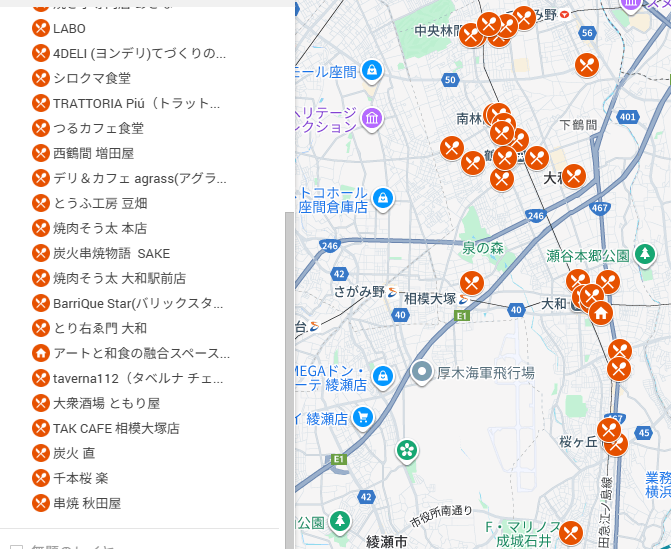The image size is (671, 549).
Task: Click the restaurant icon beside 炭火 直
Action: click(41, 453)
